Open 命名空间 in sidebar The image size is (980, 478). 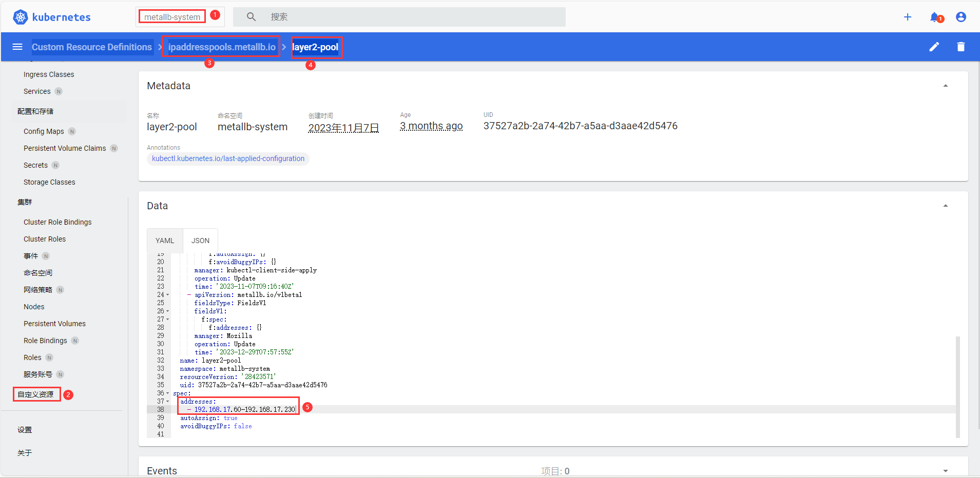click(38, 273)
